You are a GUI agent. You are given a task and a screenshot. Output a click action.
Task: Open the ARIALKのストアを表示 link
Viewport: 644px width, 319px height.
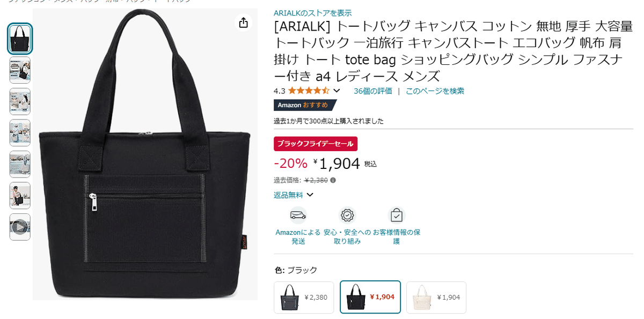313,13
